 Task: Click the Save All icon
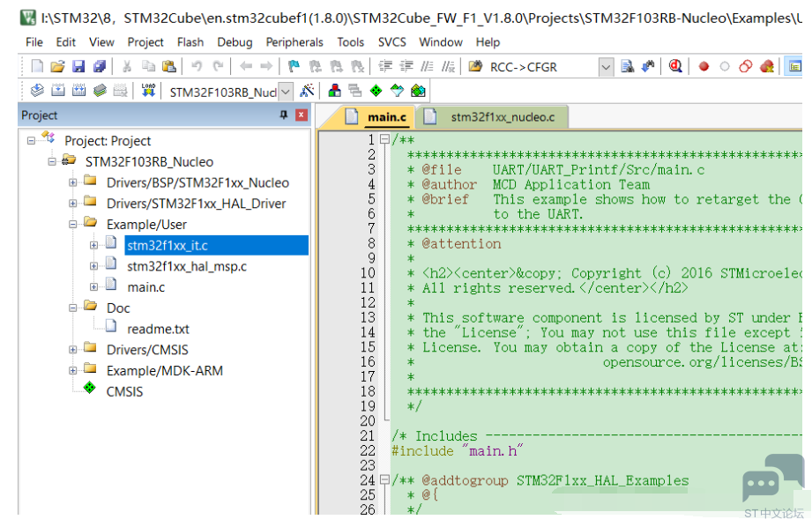click(x=100, y=66)
